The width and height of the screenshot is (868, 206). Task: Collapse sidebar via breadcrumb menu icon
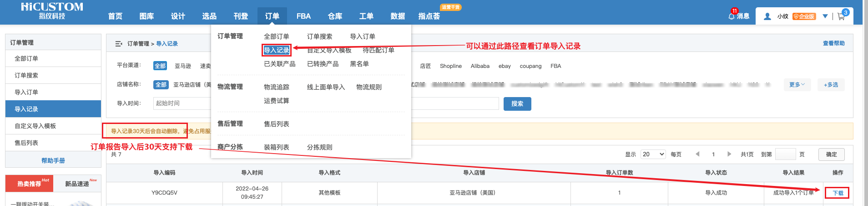119,44
